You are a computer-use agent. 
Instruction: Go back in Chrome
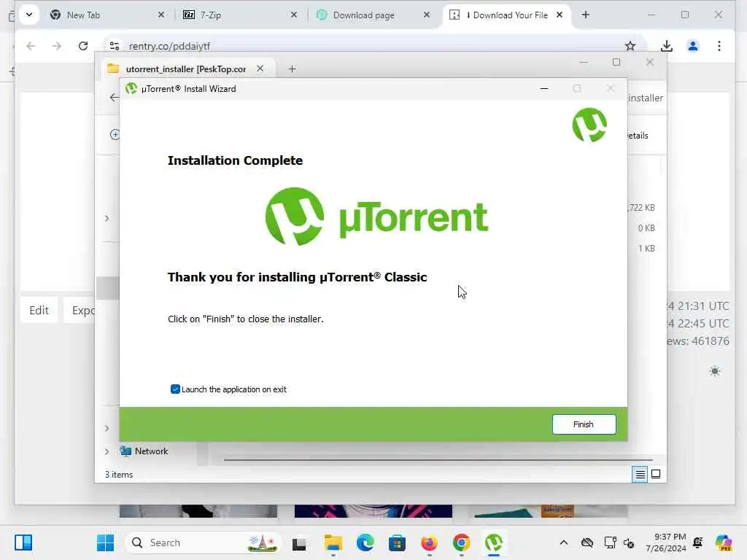31,46
